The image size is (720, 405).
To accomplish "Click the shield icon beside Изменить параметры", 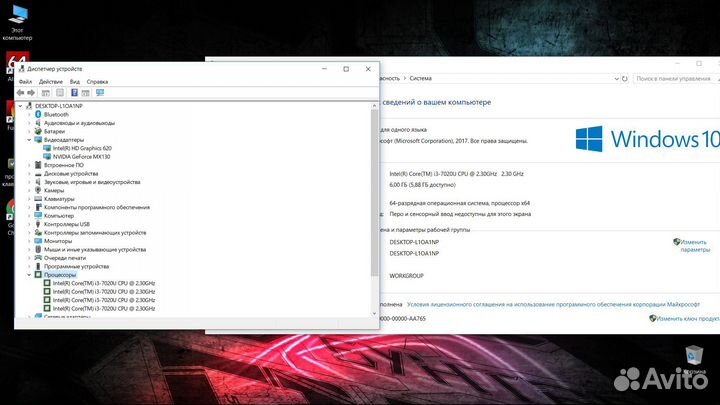I will [x=676, y=242].
